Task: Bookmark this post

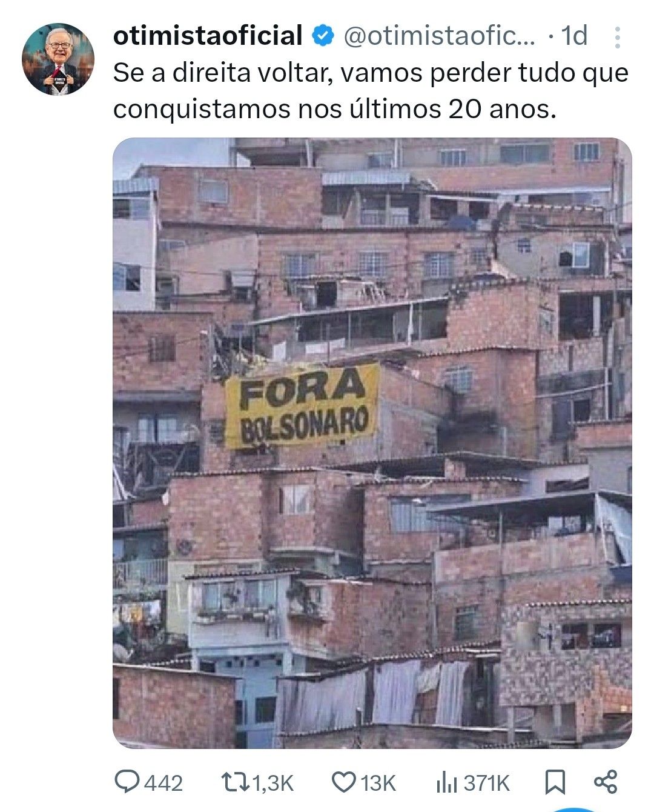Action: [x=555, y=782]
